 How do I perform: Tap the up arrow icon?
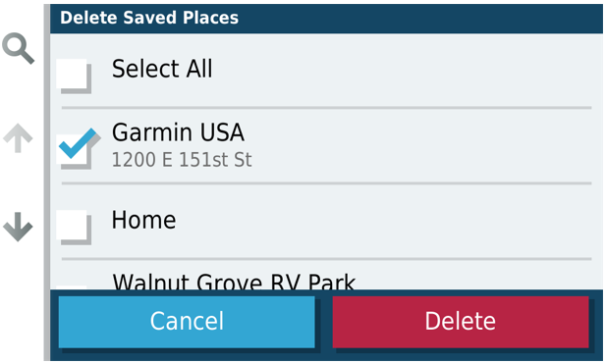click(x=18, y=138)
